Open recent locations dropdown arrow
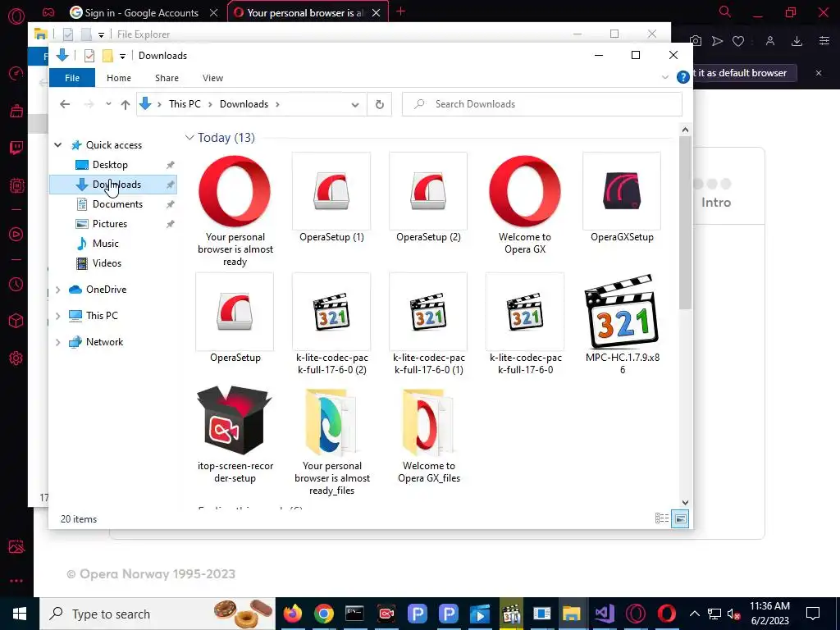This screenshot has height=630, width=840. coord(108,104)
